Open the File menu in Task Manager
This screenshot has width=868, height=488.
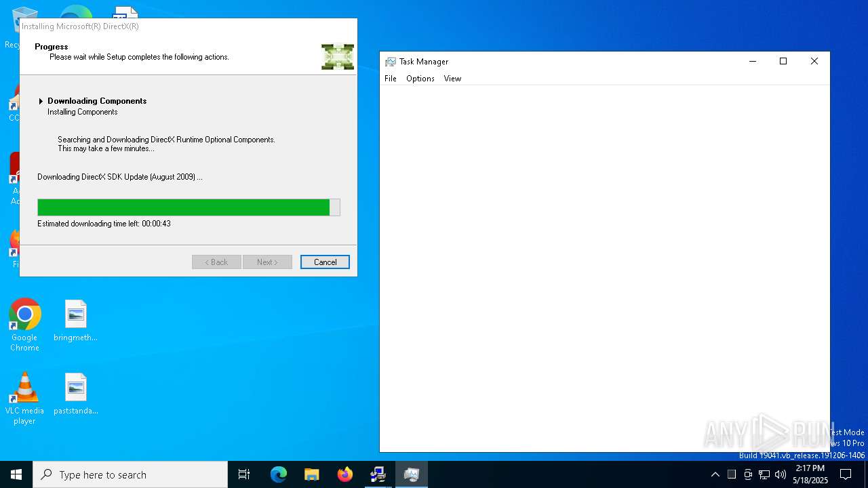click(391, 79)
